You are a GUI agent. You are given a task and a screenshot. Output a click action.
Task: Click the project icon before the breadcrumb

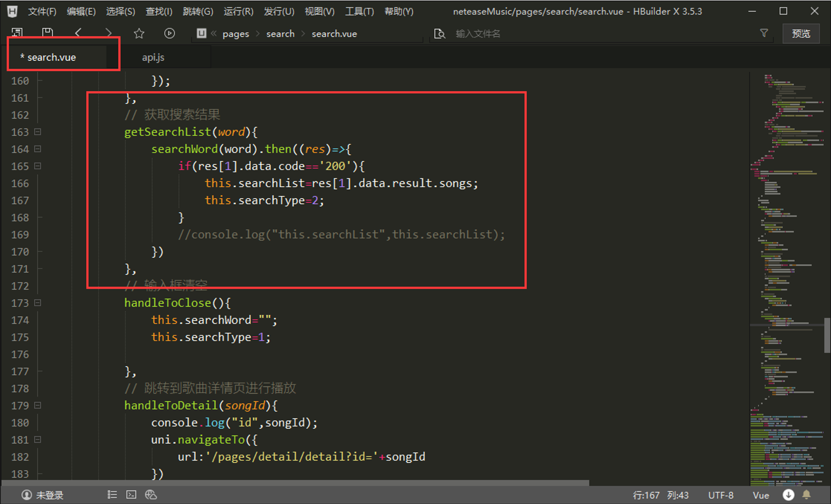pos(201,33)
